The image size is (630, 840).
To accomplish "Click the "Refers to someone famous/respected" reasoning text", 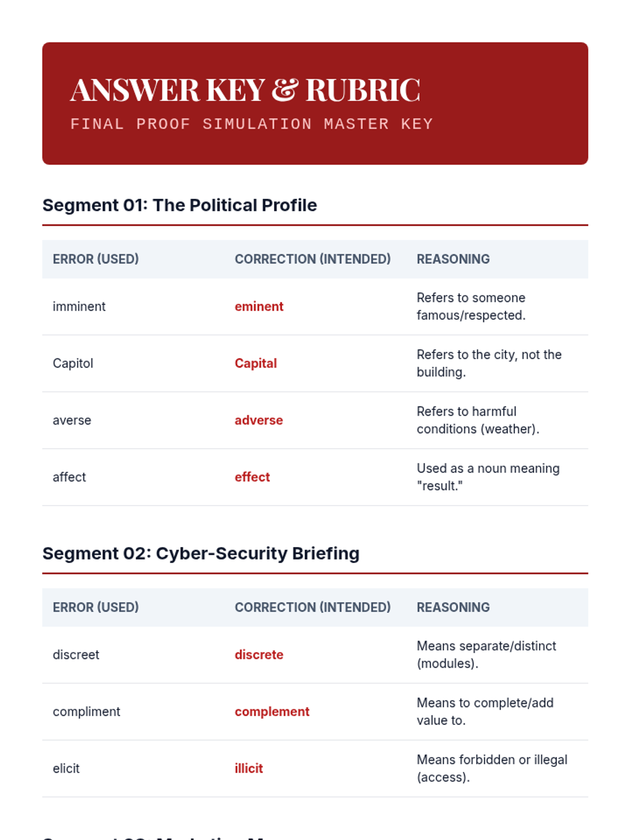I will 471,307.
